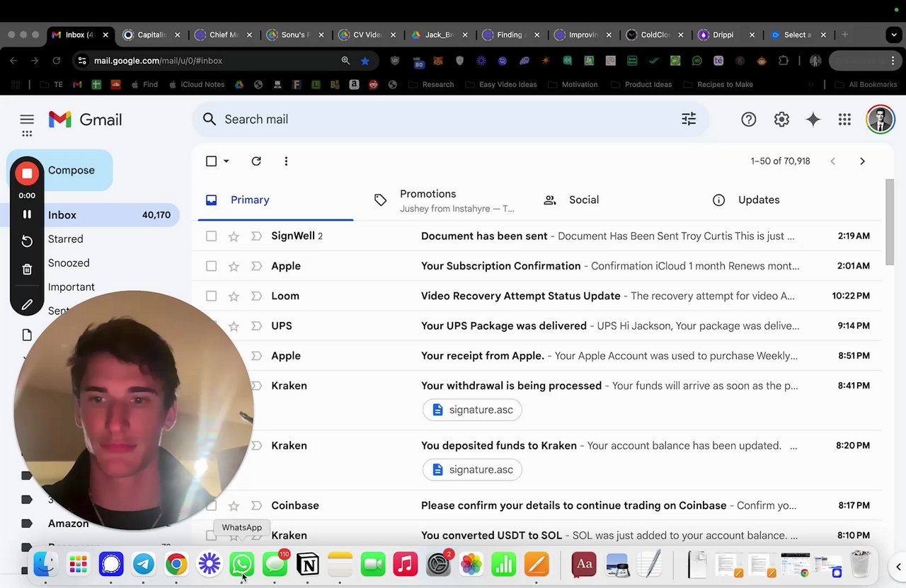Expand the select dropdown arrow beside checkbox

click(x=226, y=161)
